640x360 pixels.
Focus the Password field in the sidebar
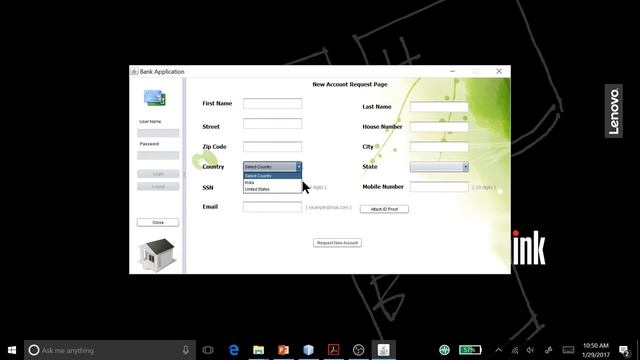[158, 156]
